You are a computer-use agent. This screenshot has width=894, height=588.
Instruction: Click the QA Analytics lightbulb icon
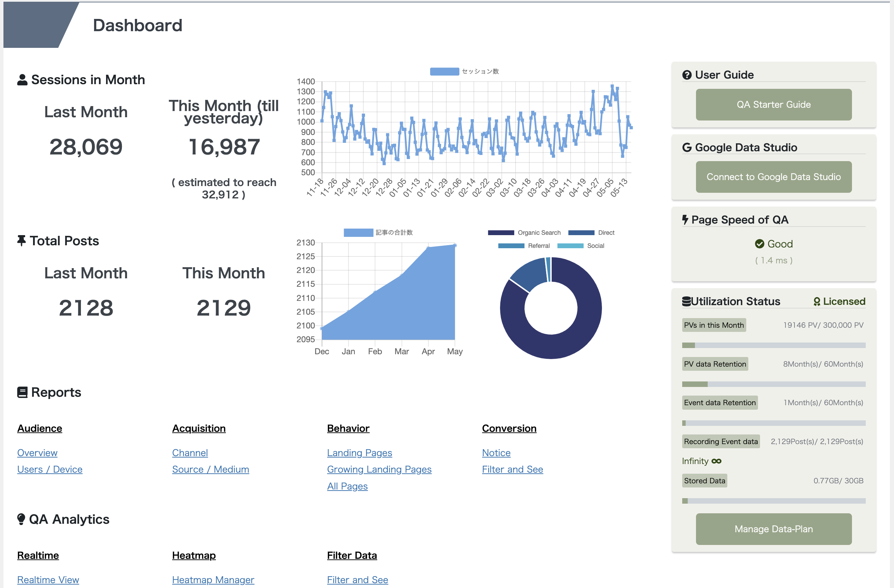click(x=21, y=519)
